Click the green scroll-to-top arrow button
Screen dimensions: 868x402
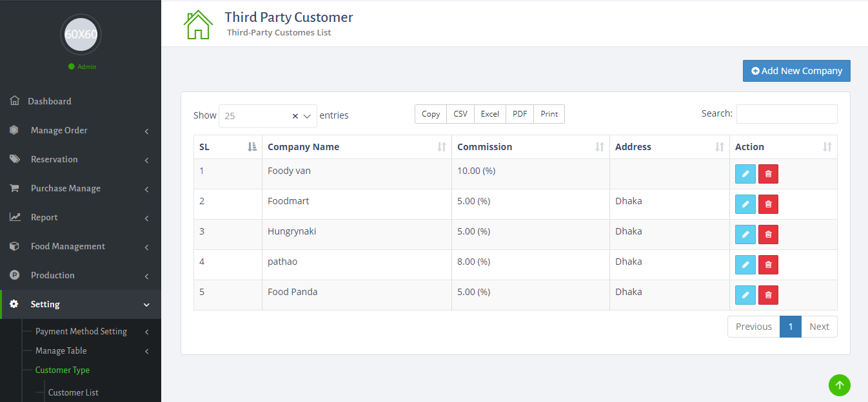(839, 385)
